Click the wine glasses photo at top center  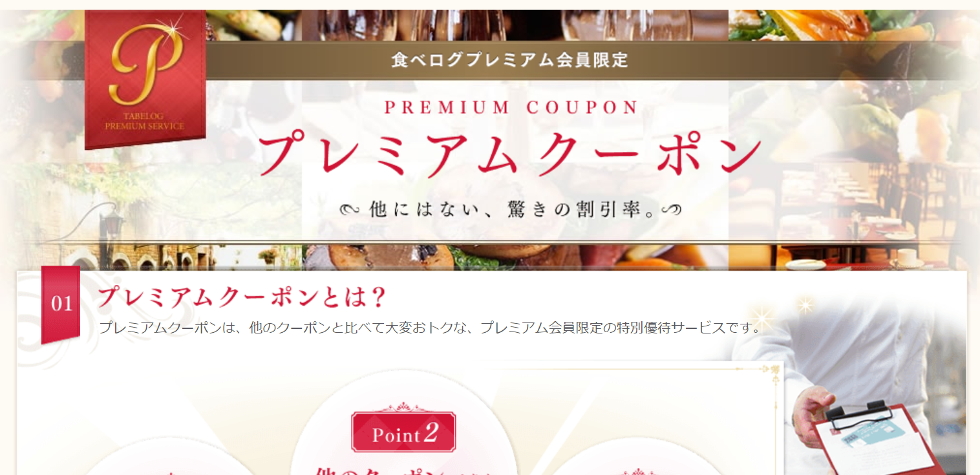coord(515,25)
